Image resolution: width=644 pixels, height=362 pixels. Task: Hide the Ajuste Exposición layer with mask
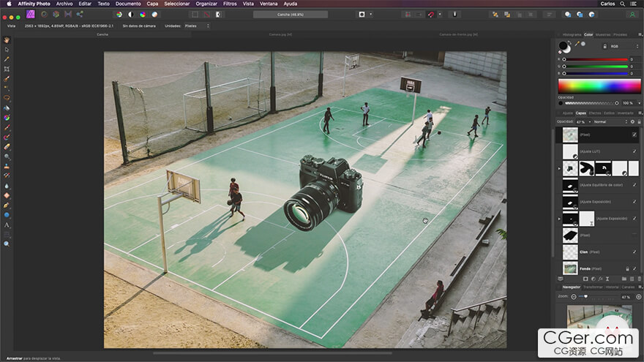click(x=634, y=219)
